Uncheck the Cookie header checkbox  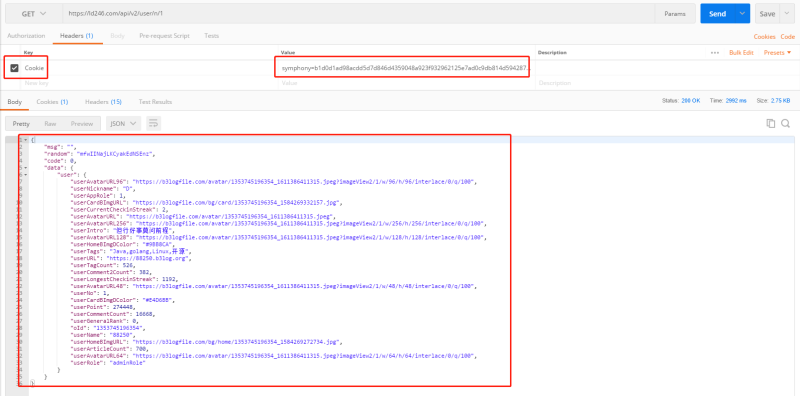[14, 68]
